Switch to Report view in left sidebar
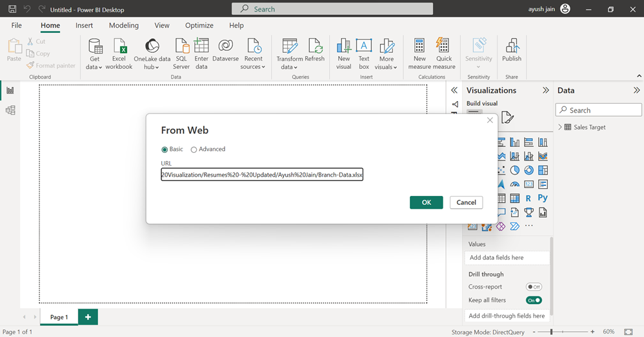The image size is (644, 337). pyautogui.click(x=10, y=91)
